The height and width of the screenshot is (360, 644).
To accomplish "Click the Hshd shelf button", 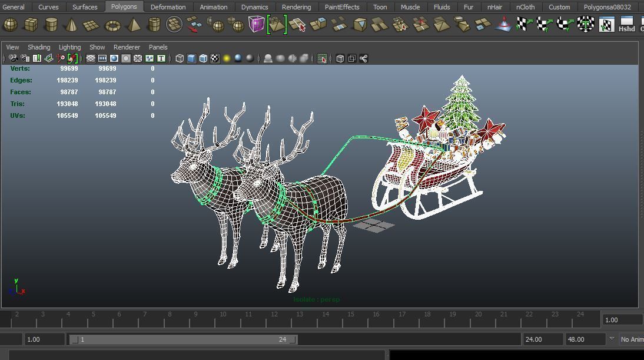I will [627, 24].
